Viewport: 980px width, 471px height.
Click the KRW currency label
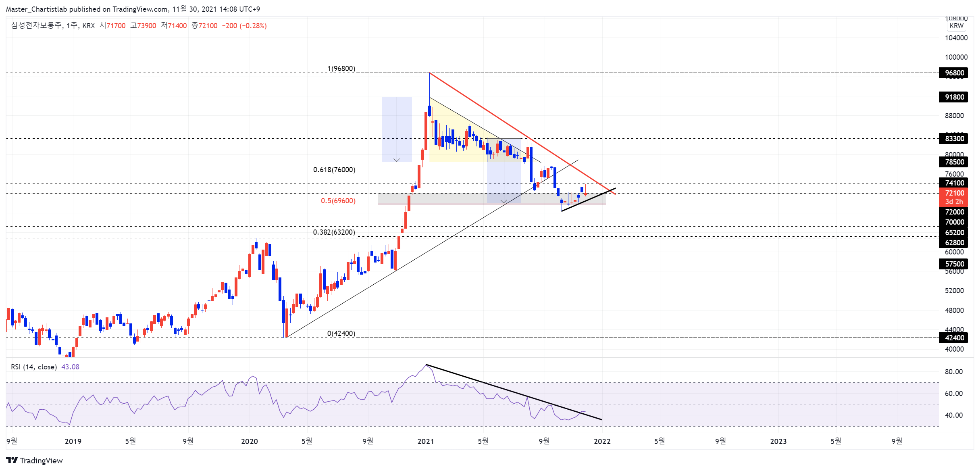point(956,26)
